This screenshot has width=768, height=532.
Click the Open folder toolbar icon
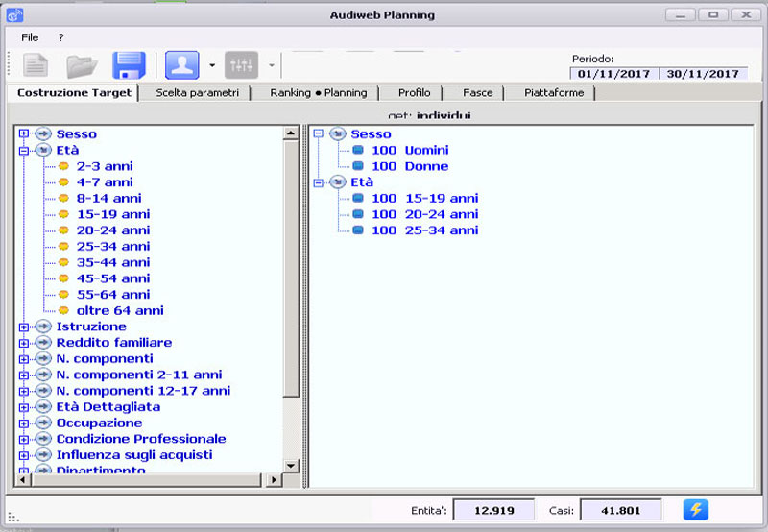tap(82, 65)
